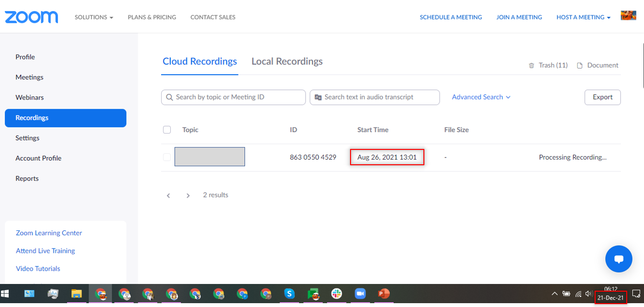Click the user profile avatar picture

[628, 16]
